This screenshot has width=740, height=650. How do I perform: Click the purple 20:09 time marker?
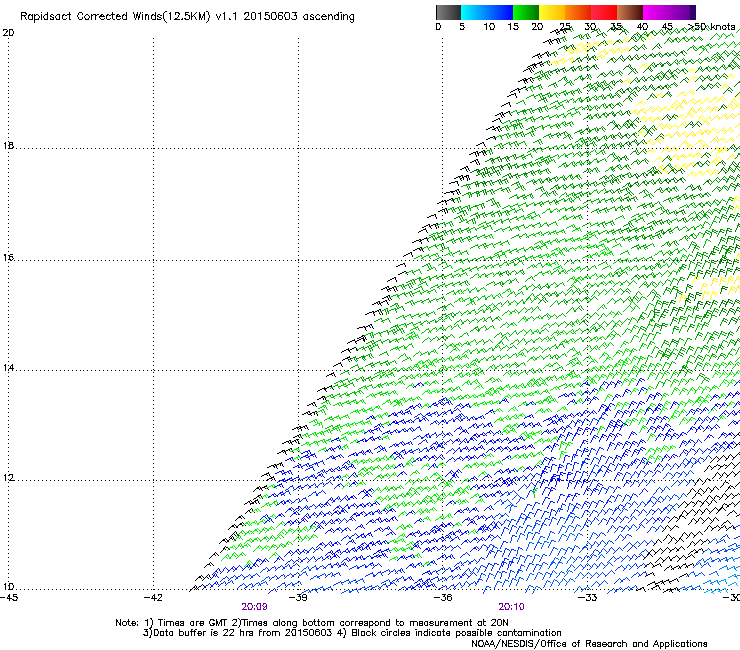click(x=254, y=607)
